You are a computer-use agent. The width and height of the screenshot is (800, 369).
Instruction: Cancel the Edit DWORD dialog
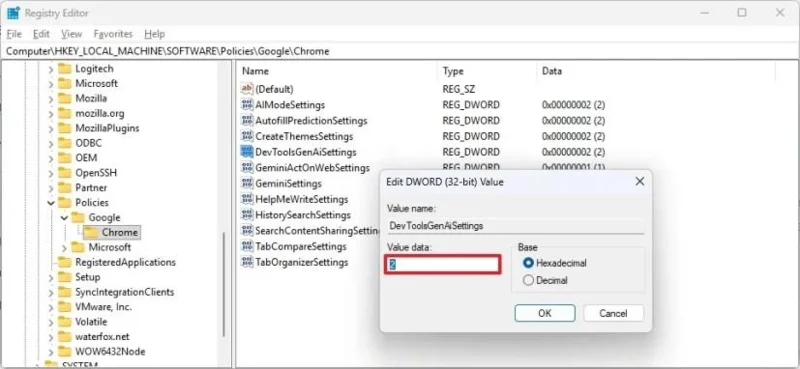pyautogui.click(x=613, y=313)
